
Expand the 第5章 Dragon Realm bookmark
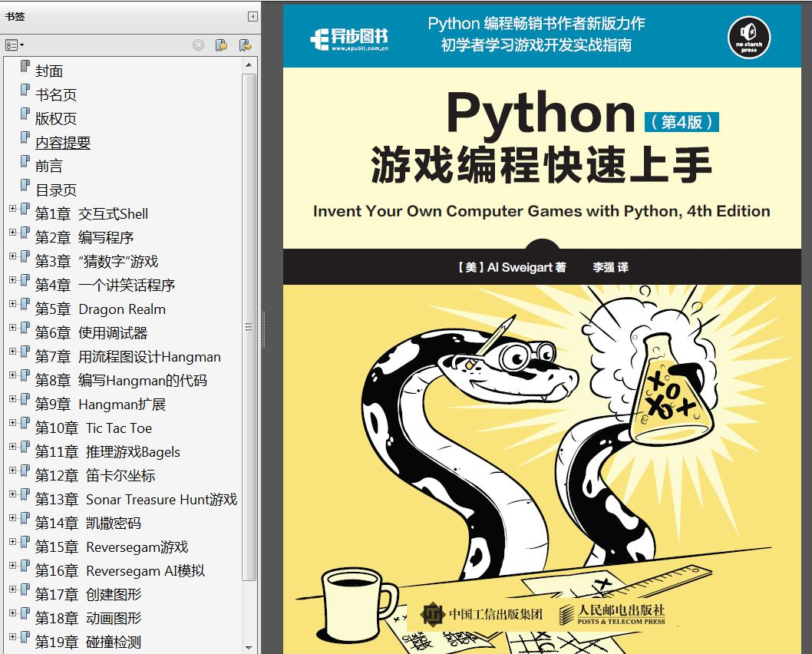click(13, 304)
